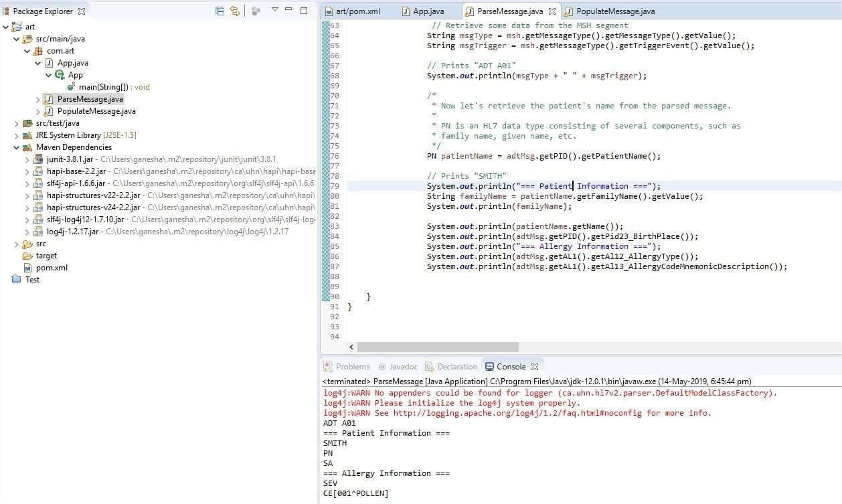Screen dimensions: 842x504
Task: Click the pom.xml Maven file icon
Action: click(27, 268)
